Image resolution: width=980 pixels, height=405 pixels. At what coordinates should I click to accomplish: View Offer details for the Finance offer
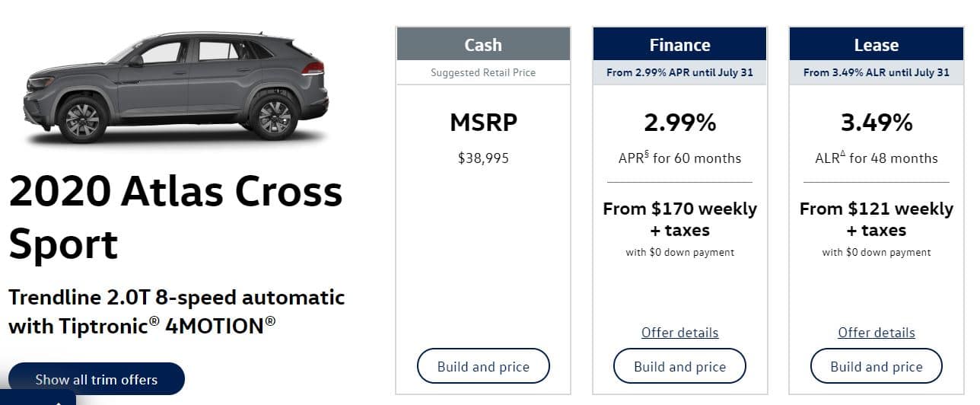[679, 333]
